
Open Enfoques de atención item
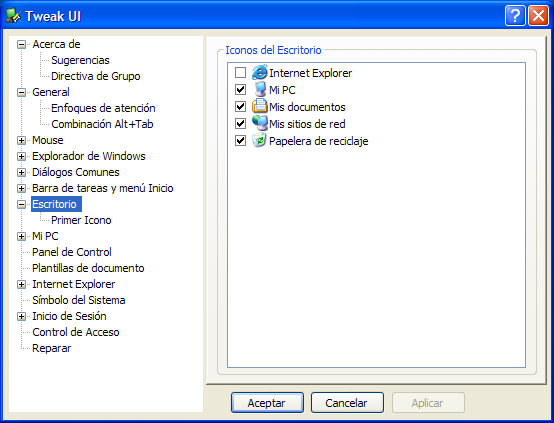(x=103, y=108)
